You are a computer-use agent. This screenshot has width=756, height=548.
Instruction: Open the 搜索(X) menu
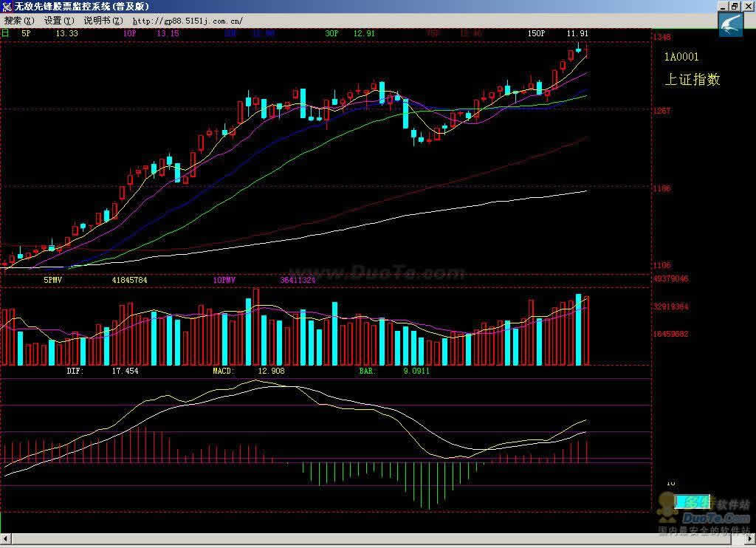(x=19, y=20)
